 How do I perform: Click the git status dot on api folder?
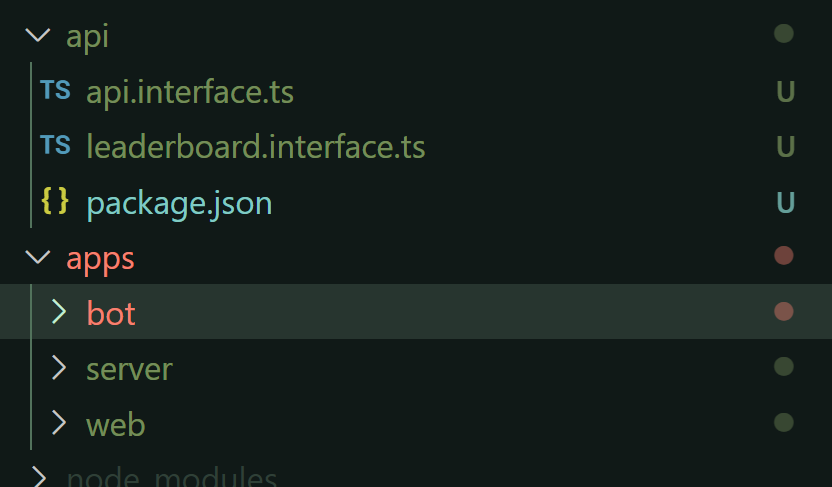(x=784, y=33)
